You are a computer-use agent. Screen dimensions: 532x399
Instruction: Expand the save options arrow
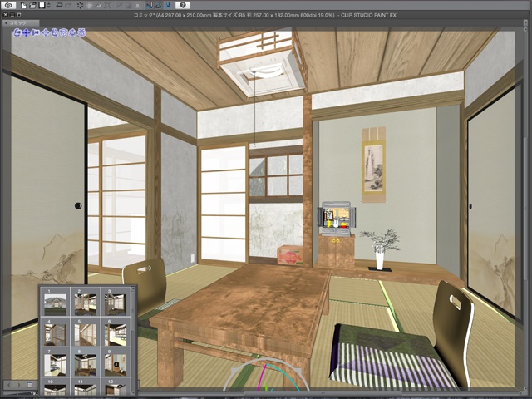[x=48, y=6]
